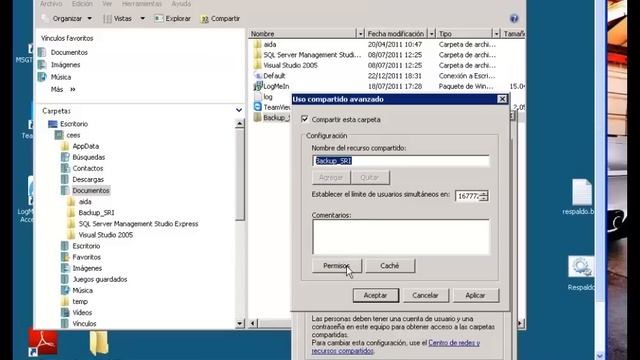Sort by the Nombre column header
This screenshot has width=640, height=360.
click(302, 33)
